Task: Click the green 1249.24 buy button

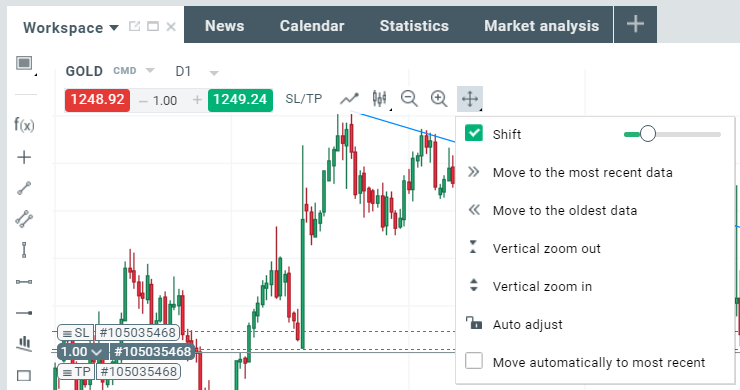Action: click(x=240, y=100)
